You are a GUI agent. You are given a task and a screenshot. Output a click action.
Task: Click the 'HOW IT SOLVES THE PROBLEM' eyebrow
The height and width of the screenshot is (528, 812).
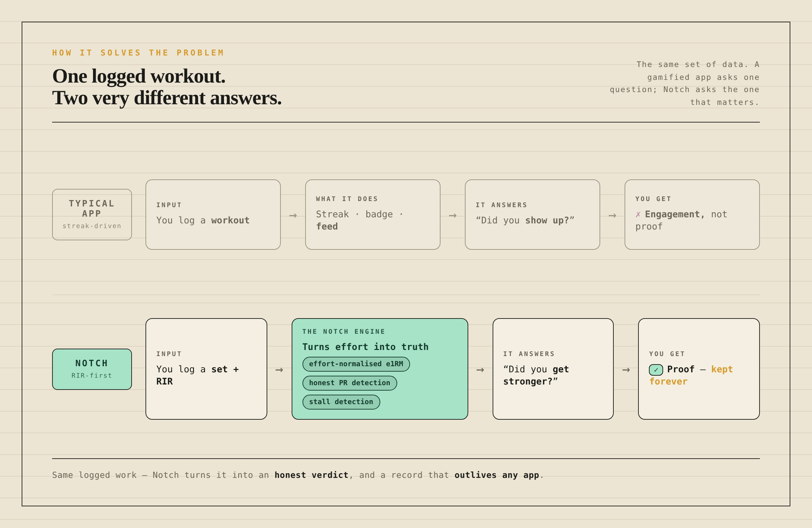[138, 52]
